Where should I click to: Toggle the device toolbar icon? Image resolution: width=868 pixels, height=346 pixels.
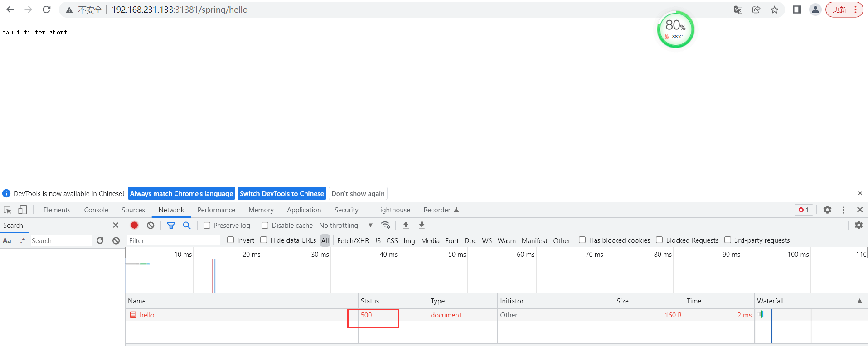(22, 210)
